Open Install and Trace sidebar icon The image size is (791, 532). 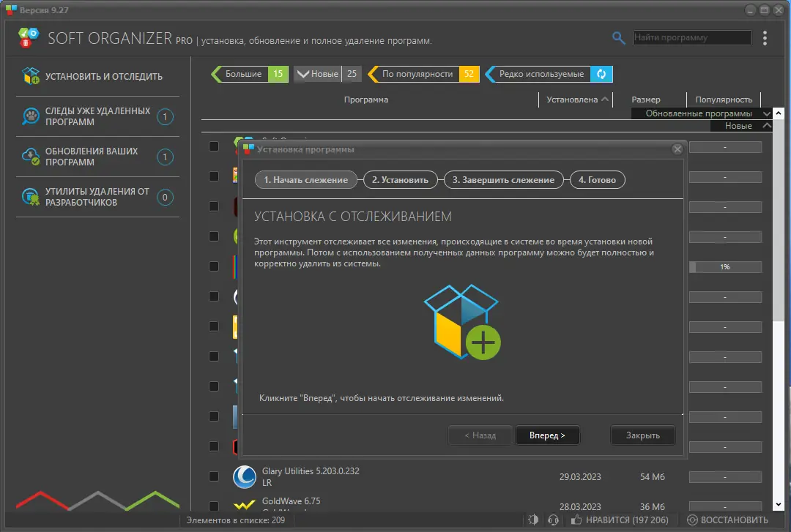31,76
